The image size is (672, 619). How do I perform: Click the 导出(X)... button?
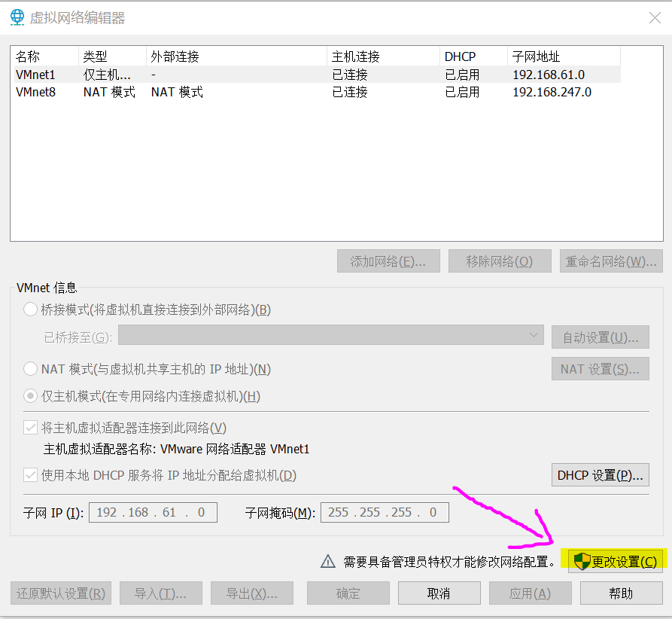tap(252, 593)
